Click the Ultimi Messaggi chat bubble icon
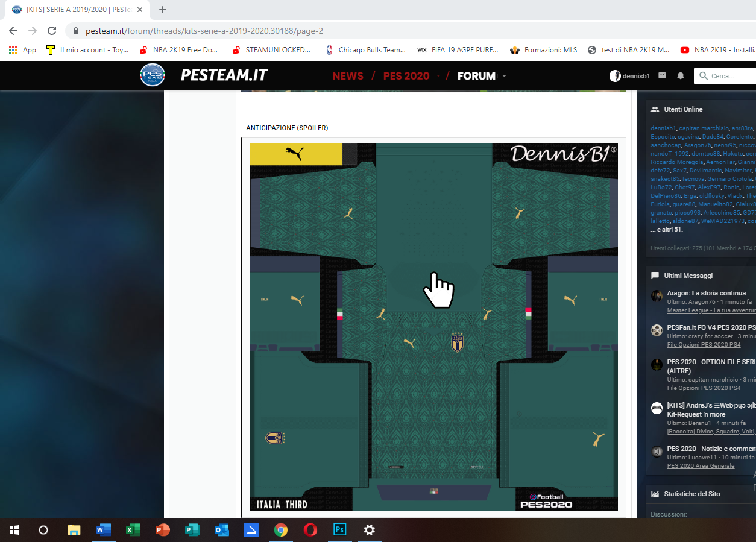The height and width of the screenshot is (542, 756). point(655,276)
